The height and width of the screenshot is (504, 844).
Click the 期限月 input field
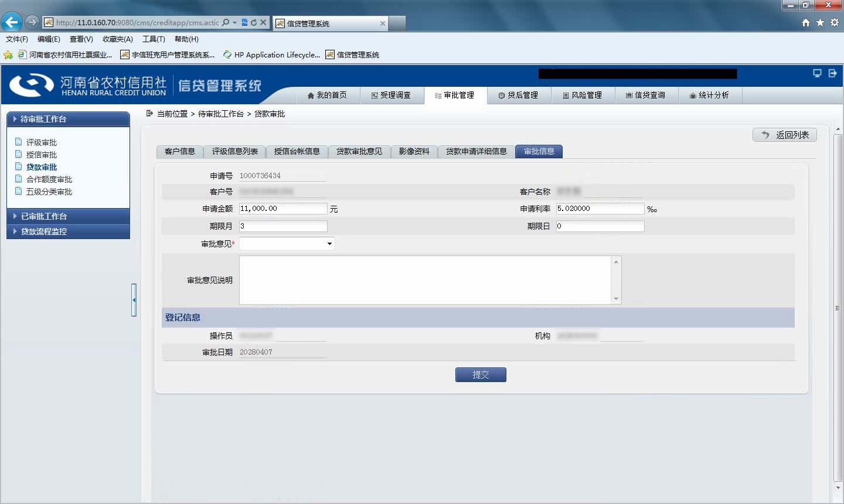click(x=283, y=226)
